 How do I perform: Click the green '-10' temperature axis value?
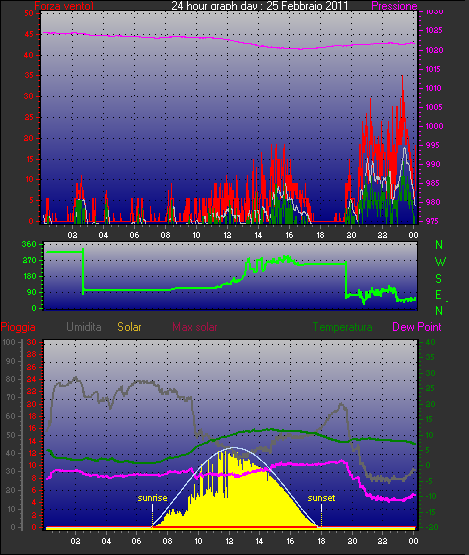pos(430,496)
